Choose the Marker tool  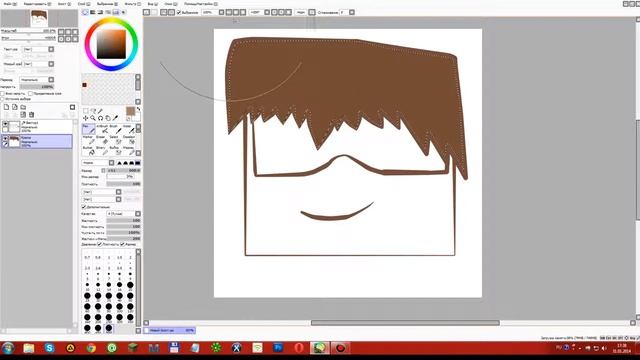pos(89,140)
